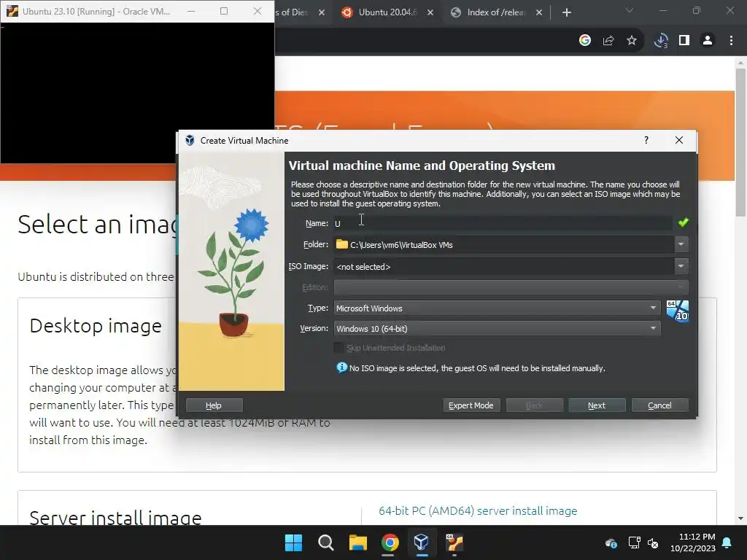Open the notification bell icon
Image resolution: width=747 pixels, height=560 pixels.
pyautogui.click(x=727, y=542)
